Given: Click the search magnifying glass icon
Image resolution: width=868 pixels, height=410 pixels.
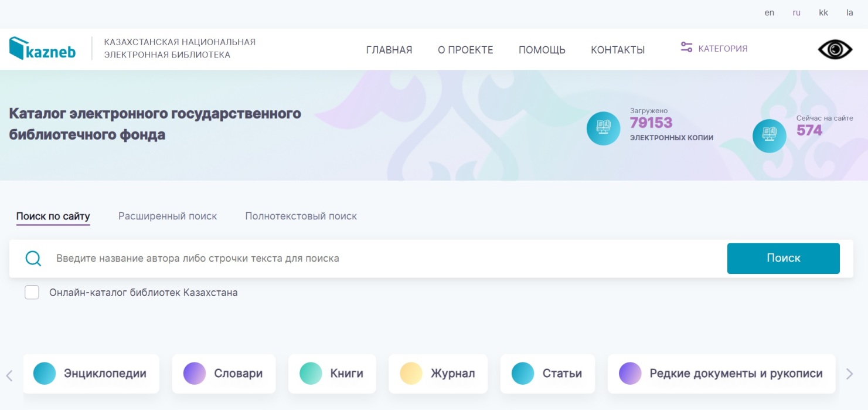Looking at the screenshot, I should 34,259.
